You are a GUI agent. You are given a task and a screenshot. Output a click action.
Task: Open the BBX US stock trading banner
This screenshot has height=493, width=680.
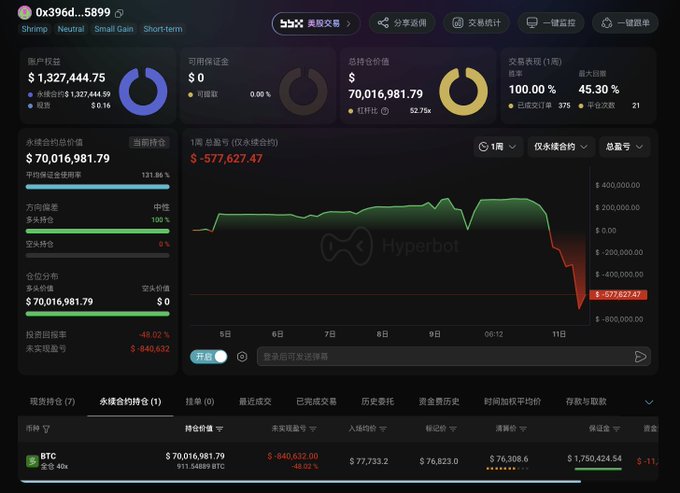316,23
